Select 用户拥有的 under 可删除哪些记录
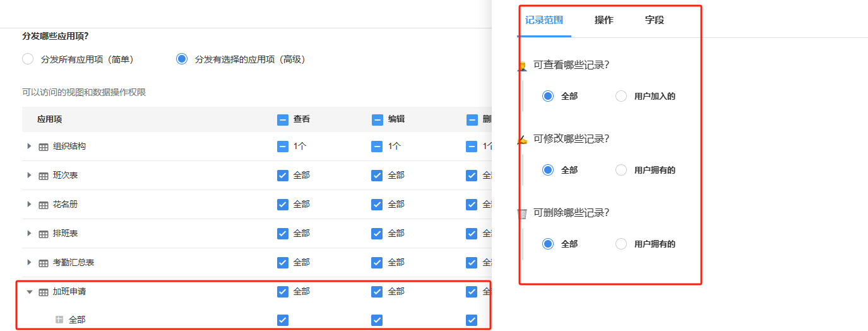This screenshot has height=331, width=868. [621, 244]
